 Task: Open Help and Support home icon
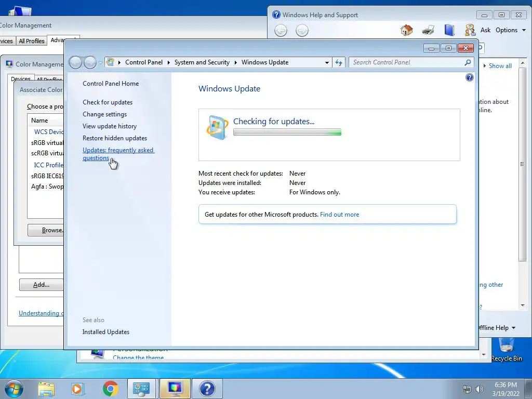[x=406, y=30]
